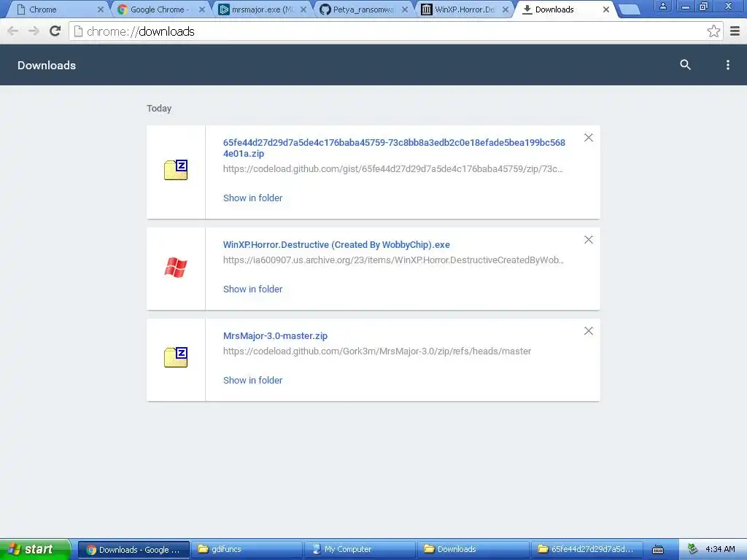This screenshot has height=560, width=747.
Task: Open WinXP.Horror.Destructive exe file link
Action: [336, 245]
